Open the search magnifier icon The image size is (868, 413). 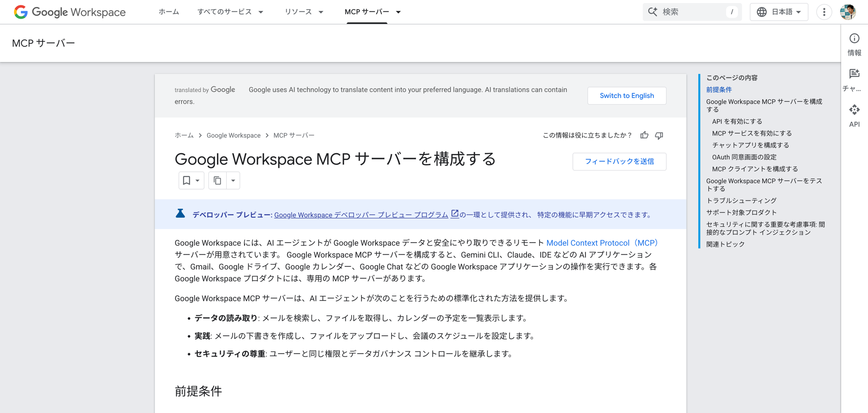pyautogui.click(x=652, y=12)
